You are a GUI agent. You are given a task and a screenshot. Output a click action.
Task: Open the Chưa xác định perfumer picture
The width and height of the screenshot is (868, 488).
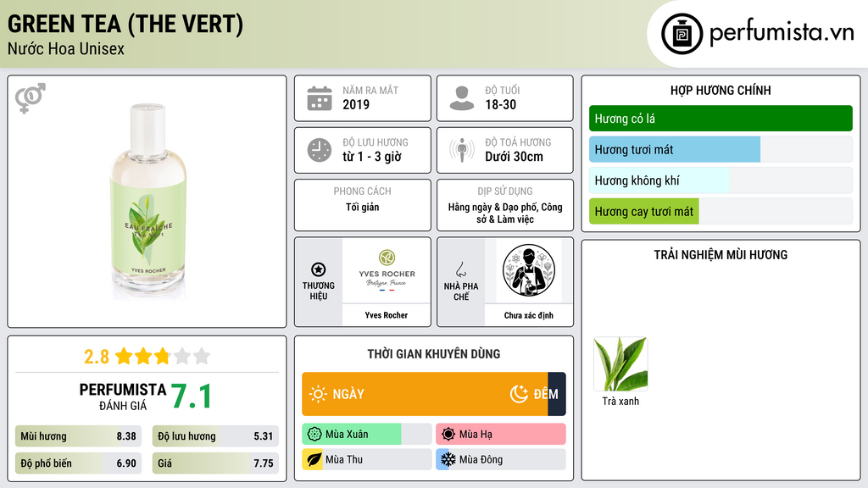click(x=529, y=270)
